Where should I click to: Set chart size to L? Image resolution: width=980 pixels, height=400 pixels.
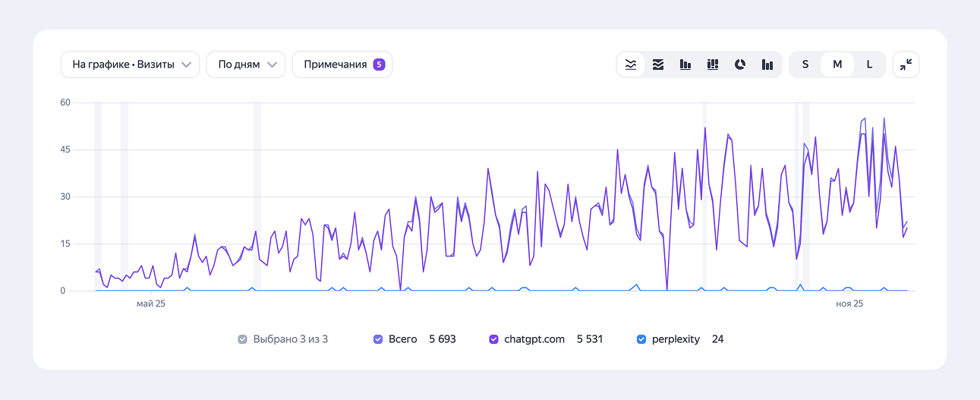click(x=869, y=65)
